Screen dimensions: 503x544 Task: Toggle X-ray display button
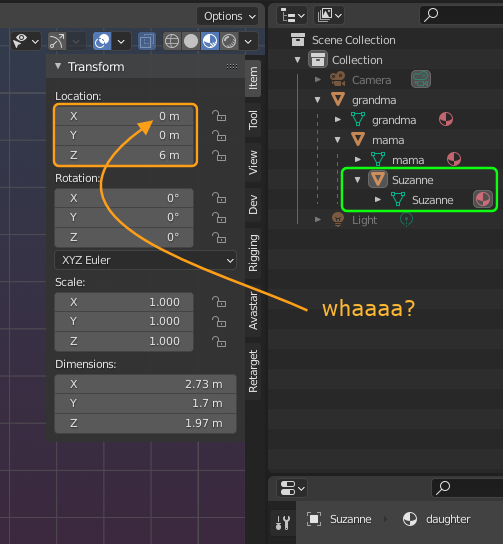pos(146,42)
